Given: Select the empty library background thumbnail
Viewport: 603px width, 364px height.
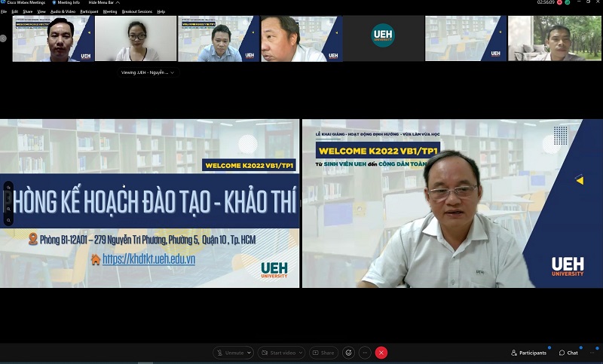Looking at the screenshot, I should tap(466, 38).
